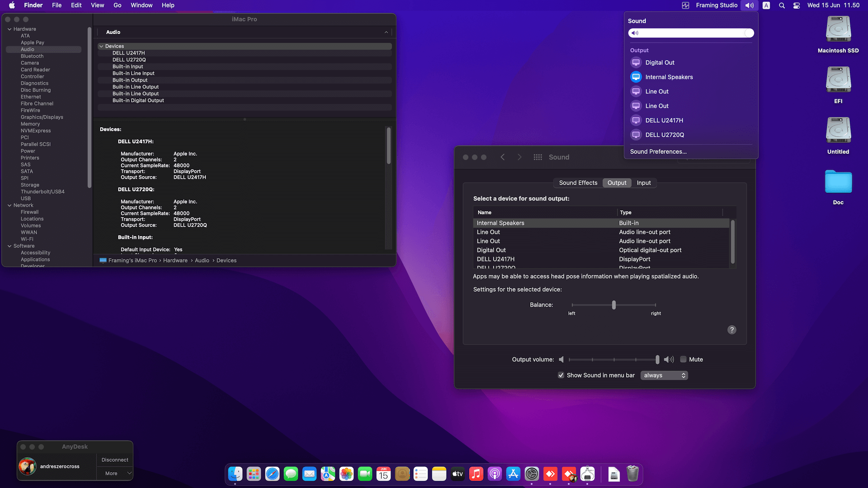Click the Output volume slider
The width and height of the screenshot is (868, 488).
pyautogui.click(x=613, y=360)
